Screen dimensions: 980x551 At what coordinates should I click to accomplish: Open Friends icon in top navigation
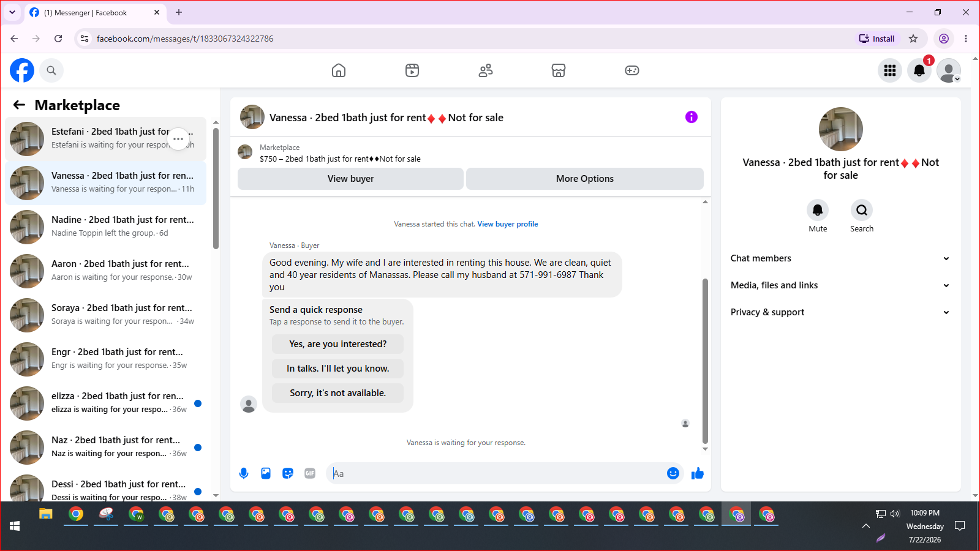[486, 70]
